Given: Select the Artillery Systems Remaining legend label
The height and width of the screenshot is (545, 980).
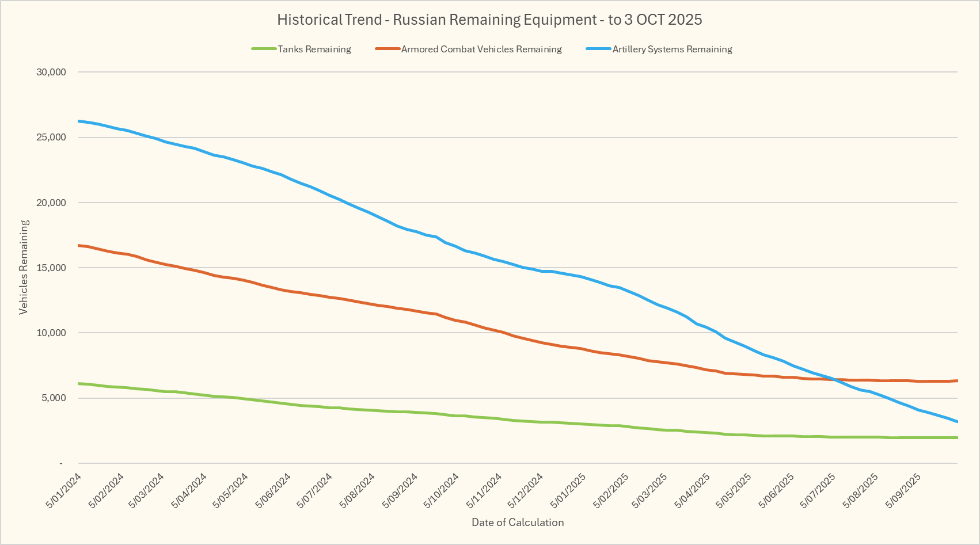Looking at the screenshot, I should (672, 49).
